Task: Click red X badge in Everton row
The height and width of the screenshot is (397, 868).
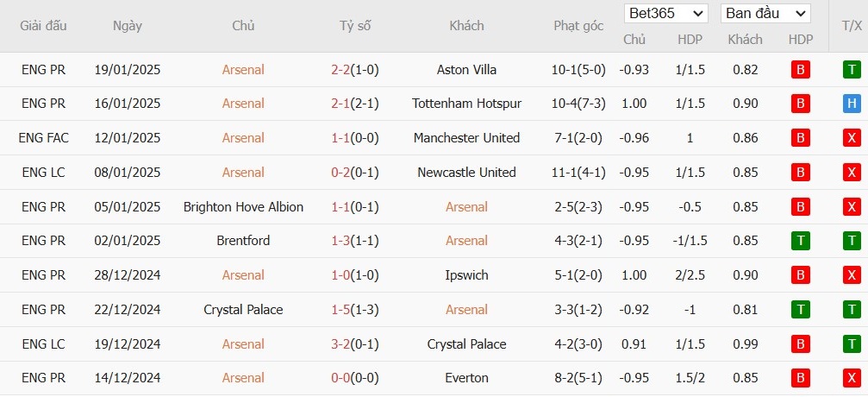Action: 852,378
